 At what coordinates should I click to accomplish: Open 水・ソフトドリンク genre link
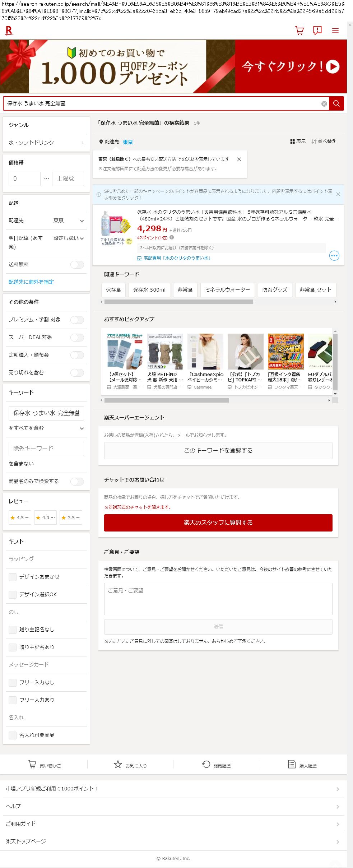[46, 143]
